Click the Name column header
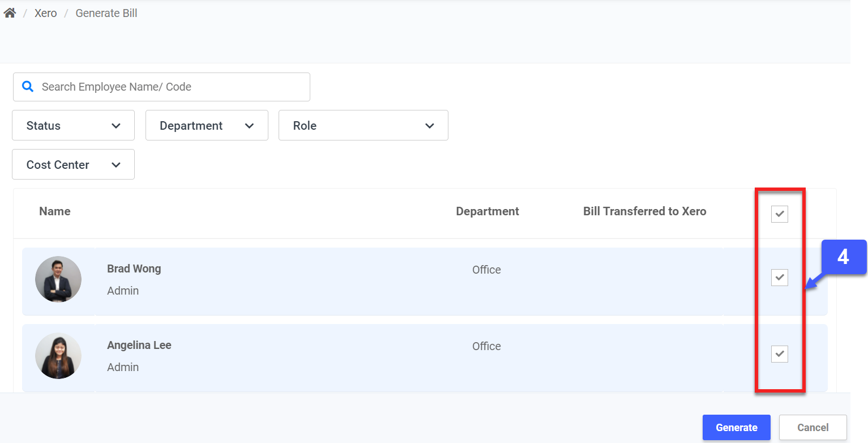The image size is (868, 443). coord(55,211)
